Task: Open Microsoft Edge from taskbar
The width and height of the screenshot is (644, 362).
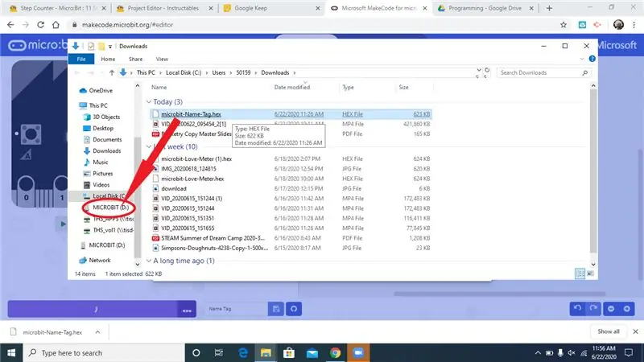Action: [x=243, y=353]
